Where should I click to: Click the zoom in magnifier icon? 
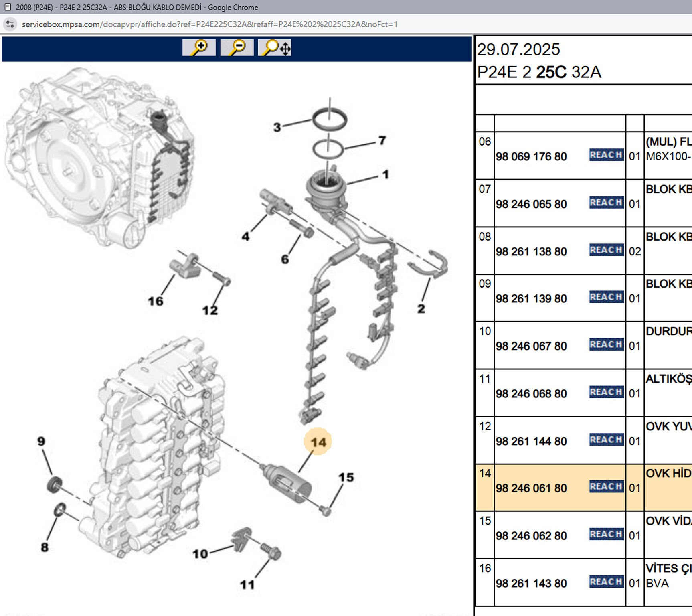[199, 48]
